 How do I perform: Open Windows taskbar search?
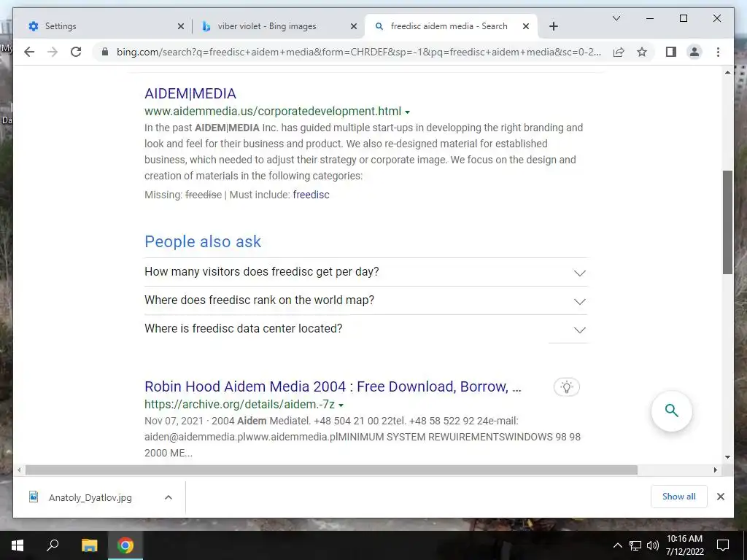coord(53,545)
